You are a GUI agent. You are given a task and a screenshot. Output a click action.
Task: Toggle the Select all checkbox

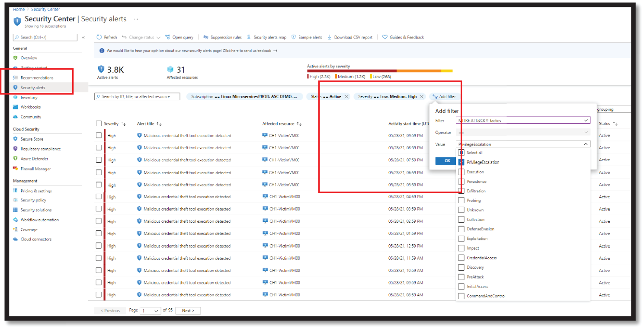point(461,153)
